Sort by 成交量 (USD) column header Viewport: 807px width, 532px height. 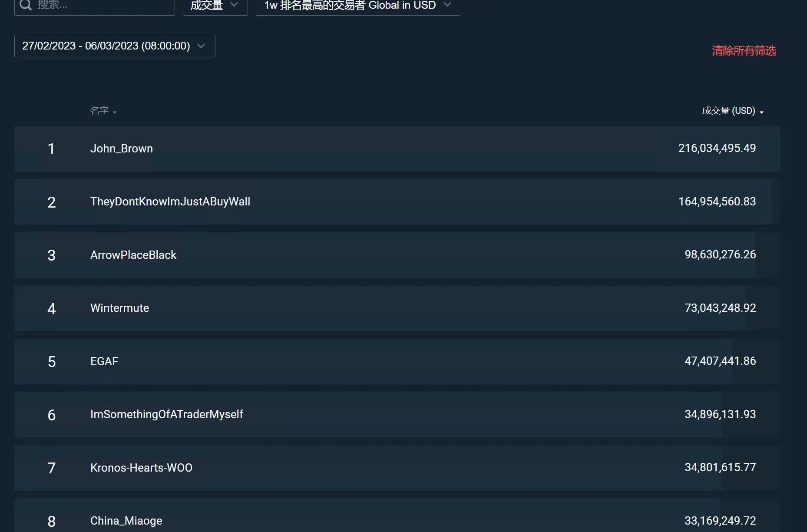tap(728, 111)
